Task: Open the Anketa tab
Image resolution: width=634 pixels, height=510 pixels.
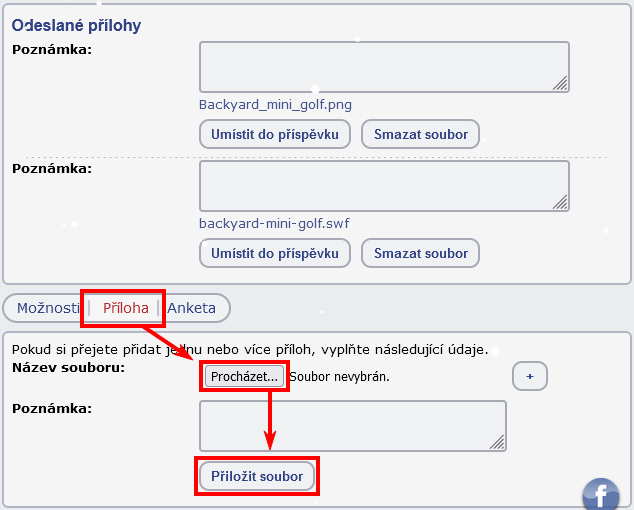Action: coord(191,308)
